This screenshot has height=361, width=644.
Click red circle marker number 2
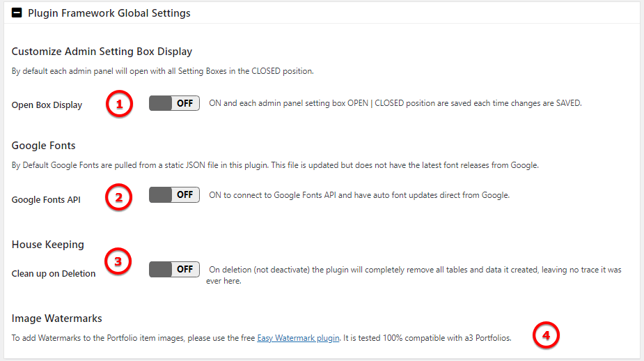tap(118, 197)
